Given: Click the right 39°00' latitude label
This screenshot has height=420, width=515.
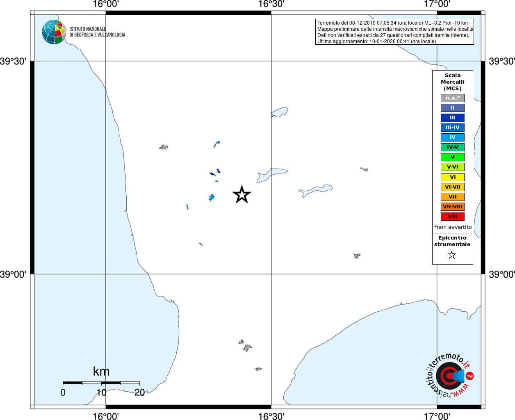Looking at the screenshot, I should [501, 274].
